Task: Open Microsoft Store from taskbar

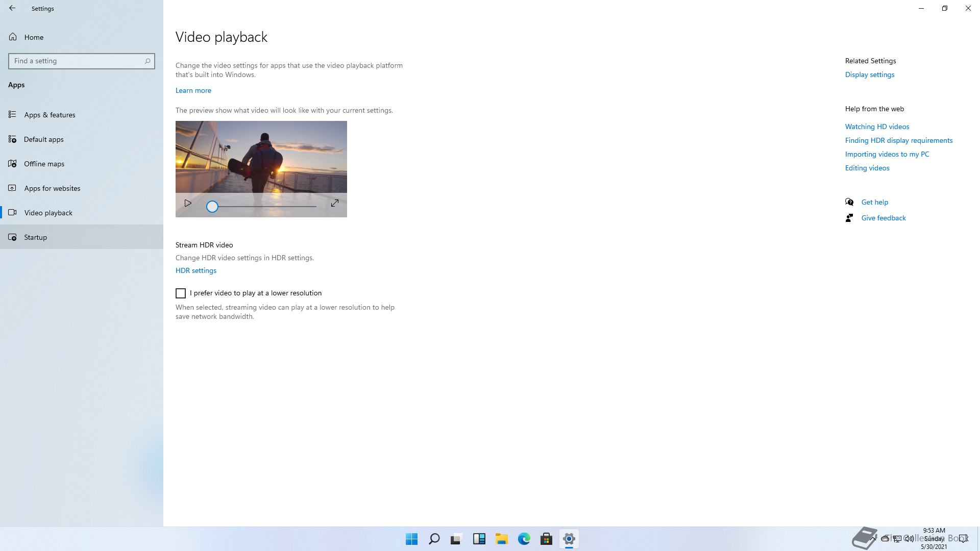Action: pyautogui.click(x=546, y=539)
